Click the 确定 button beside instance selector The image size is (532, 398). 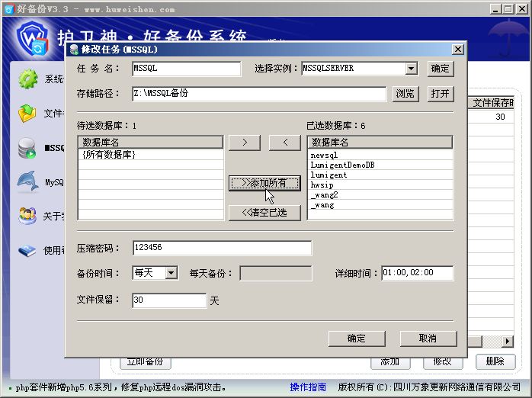440,69
